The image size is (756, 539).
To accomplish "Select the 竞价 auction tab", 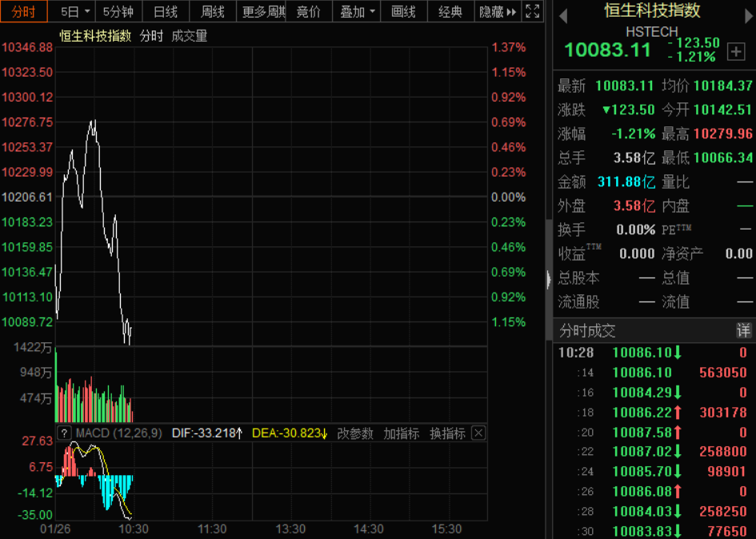I will (x=309, y=11).
